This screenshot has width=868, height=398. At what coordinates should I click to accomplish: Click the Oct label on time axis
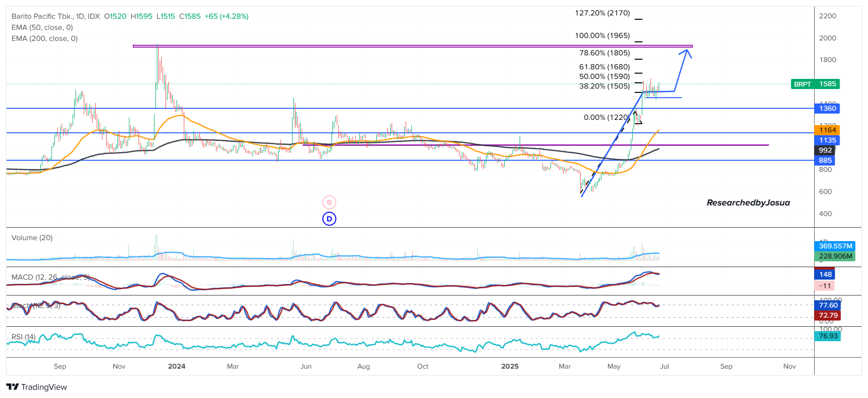(423, 366)
